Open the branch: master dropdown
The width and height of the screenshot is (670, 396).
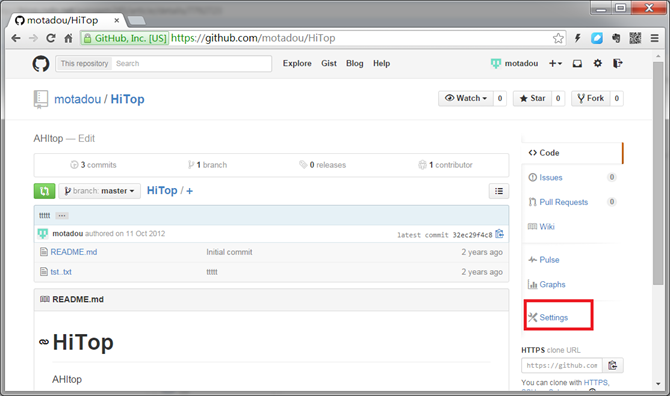pos(100,191)
